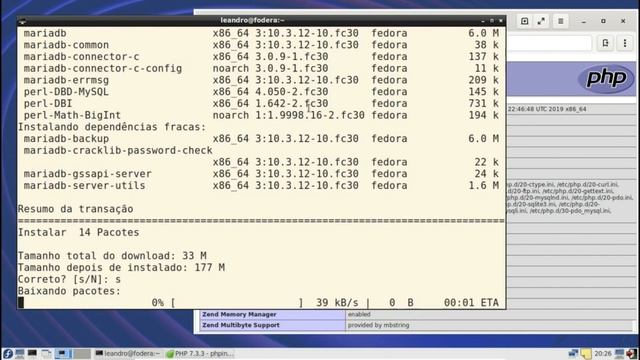Viewport: 640px width, 360px height.
Task: Click the 20:26 taskbar clock
Action: point(603,353)
